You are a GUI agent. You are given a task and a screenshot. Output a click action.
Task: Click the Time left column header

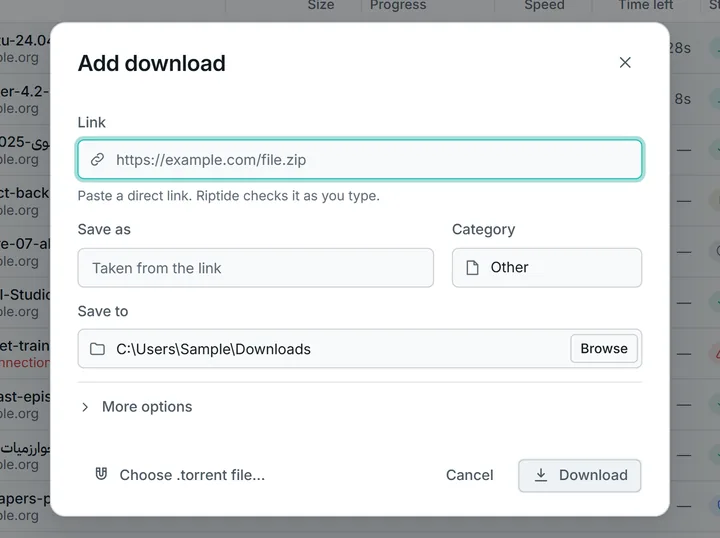tap(646, 5)
